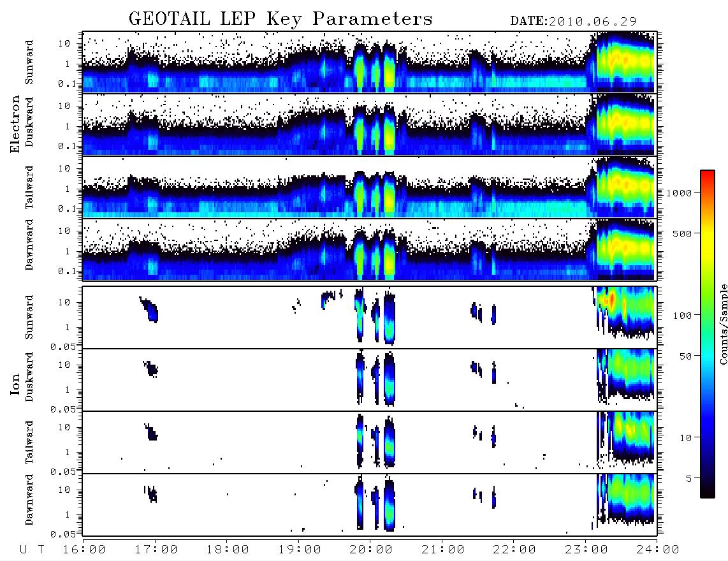Click the Electron group axis label

tap(15, 124)
